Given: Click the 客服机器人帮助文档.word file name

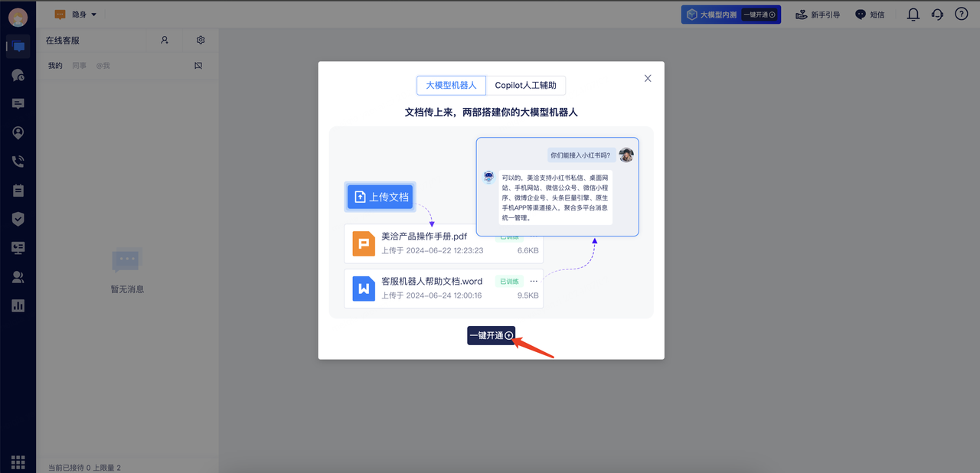Looking at the screenshot, I should click(432, 281).
